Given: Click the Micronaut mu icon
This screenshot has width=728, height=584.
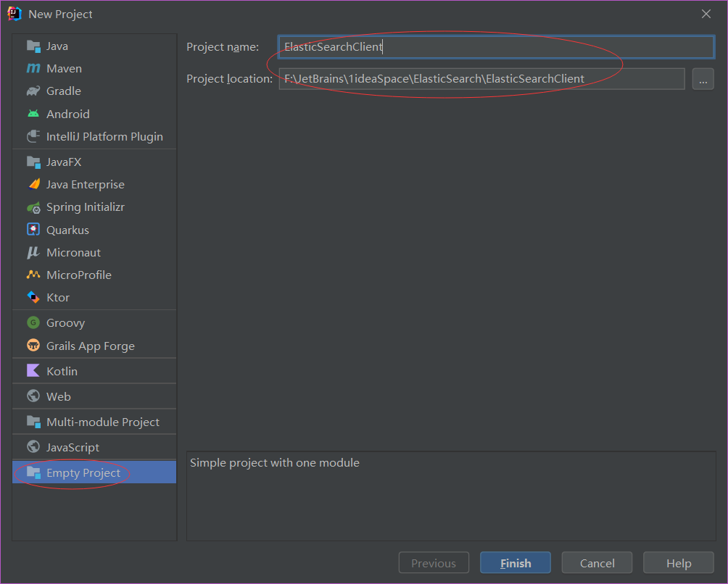Looking at the screenshot, I should click(33, 252).
